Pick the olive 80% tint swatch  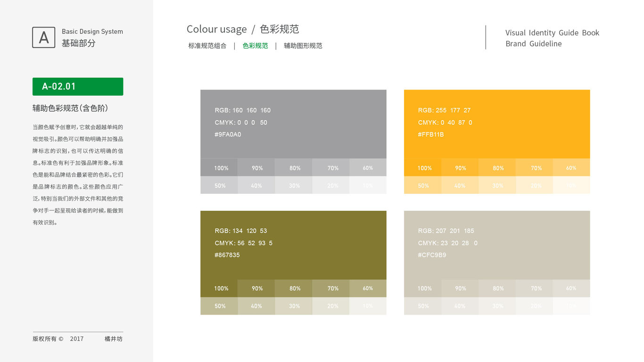pos(293,288)
